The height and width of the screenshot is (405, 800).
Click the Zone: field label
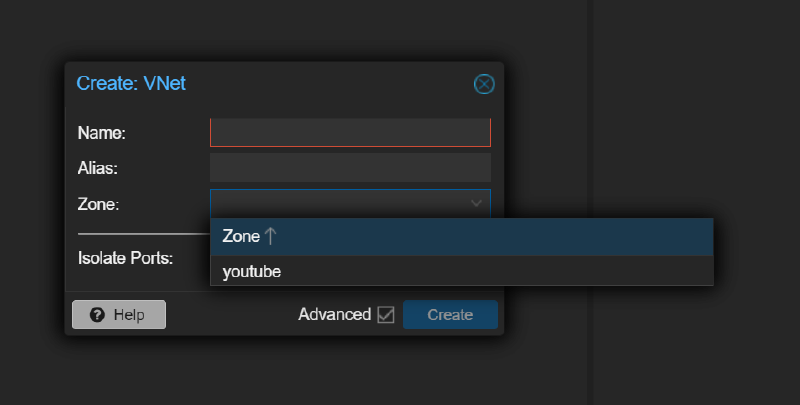click(x=98, y=204)
